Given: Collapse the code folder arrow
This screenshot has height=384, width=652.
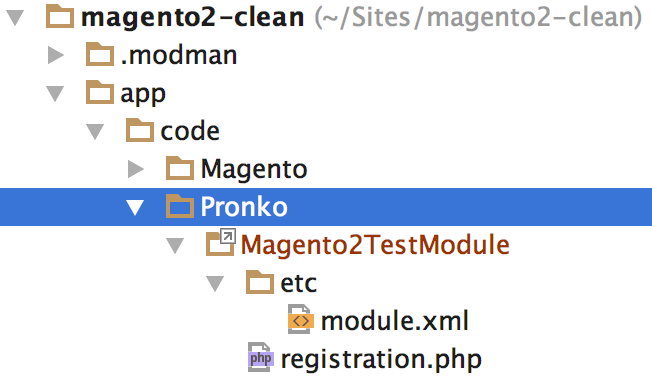Looking at the screenshot, I should click(x=95, y=132).
